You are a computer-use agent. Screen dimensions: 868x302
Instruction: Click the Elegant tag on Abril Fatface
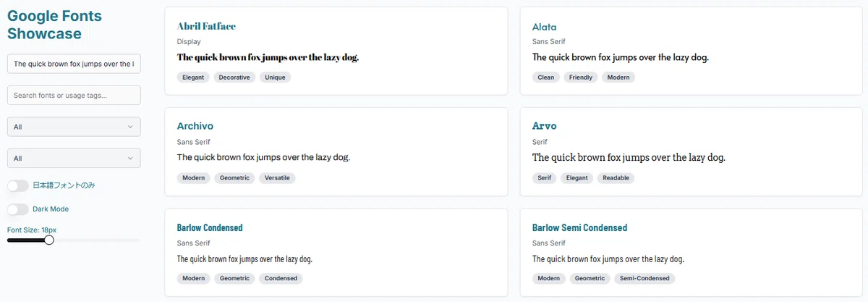tap(193, 77)
